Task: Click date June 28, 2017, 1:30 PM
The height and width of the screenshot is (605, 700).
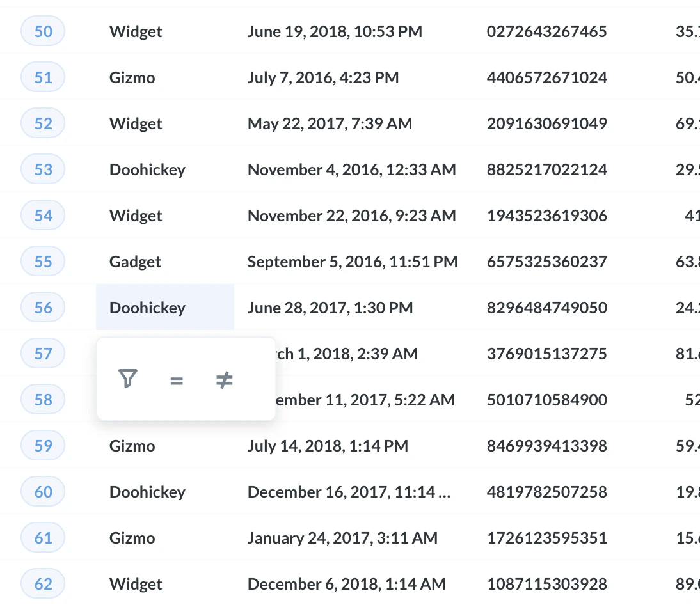Action: point(330,308)
